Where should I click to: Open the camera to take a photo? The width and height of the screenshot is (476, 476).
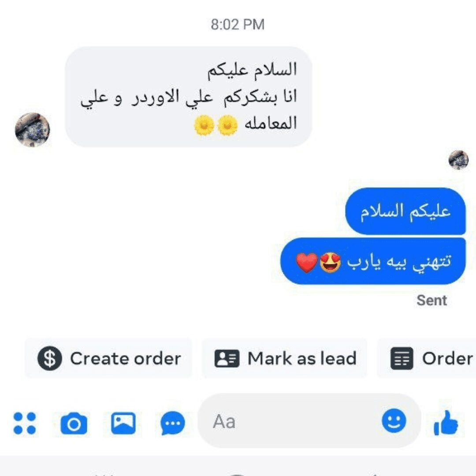74,423
